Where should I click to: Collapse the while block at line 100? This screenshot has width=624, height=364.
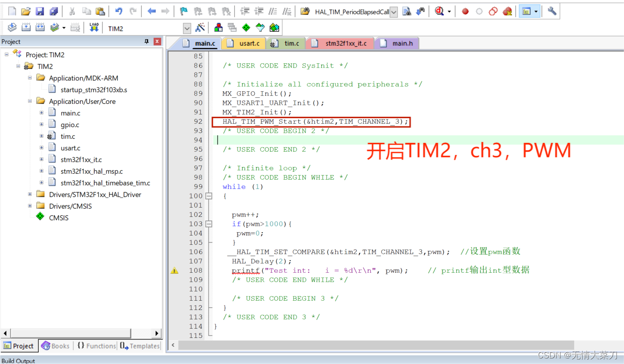[x=209, y=196]
